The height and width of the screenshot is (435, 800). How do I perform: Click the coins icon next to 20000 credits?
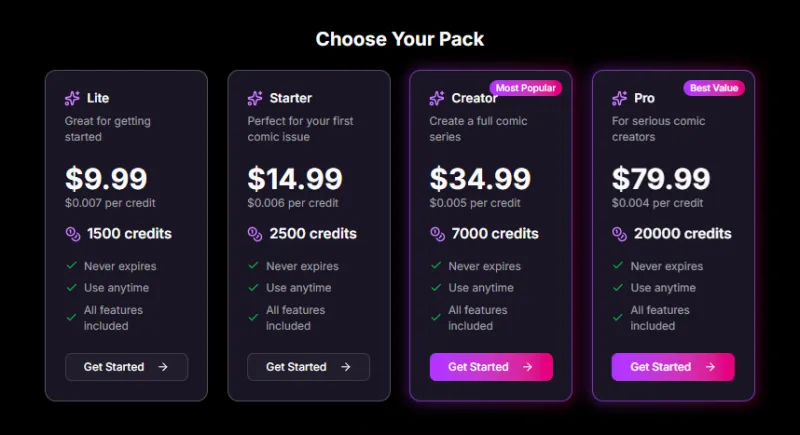click(x=619, y=234)
